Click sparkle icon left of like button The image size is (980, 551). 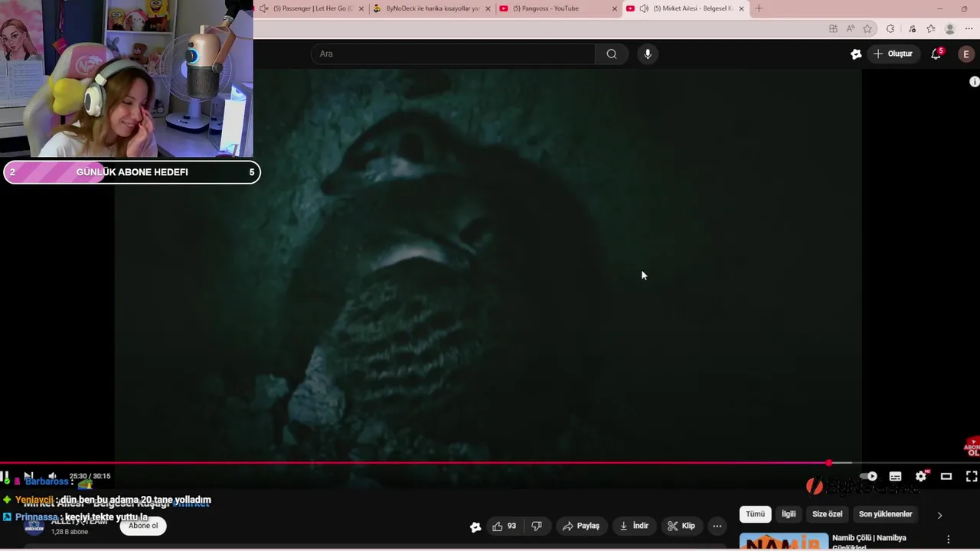coord(475,527)
